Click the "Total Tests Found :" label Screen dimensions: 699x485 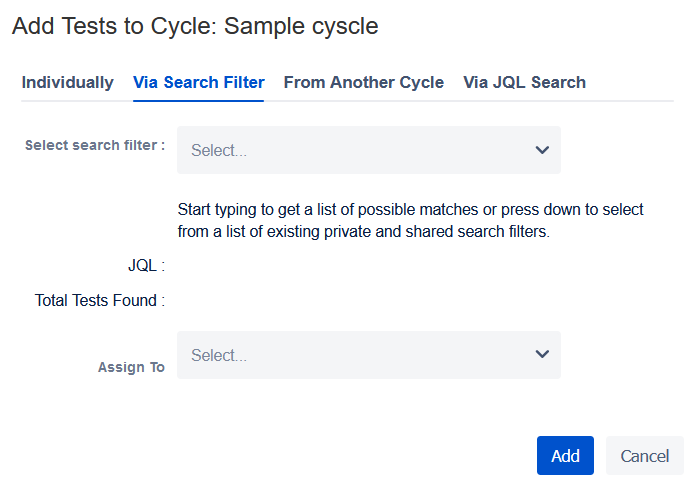click(100, 300)
